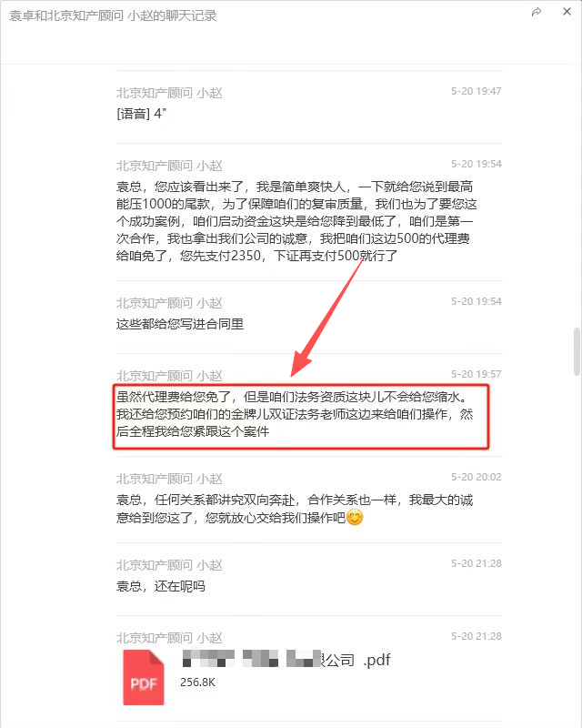The image size is (582, 728).
Task: Click the 5-20 21:28 timestamp beside PDF
Action: (x=477, y=636)
